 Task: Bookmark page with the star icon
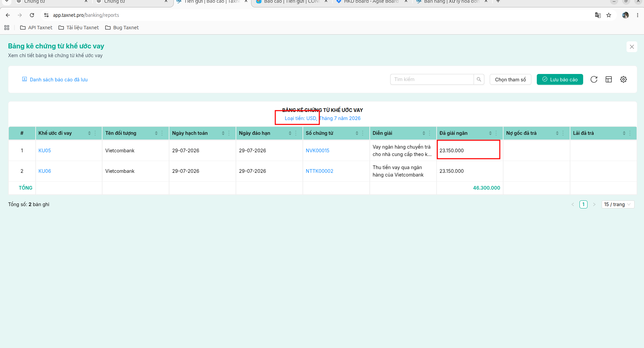[609, 15]
